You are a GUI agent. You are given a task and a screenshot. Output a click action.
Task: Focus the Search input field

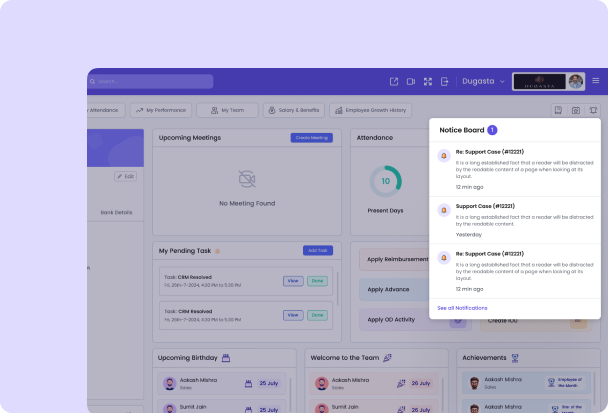click(150, 81)
